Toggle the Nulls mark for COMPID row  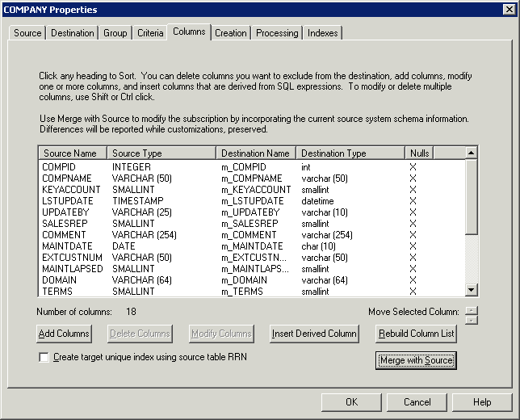pos(413,166)
